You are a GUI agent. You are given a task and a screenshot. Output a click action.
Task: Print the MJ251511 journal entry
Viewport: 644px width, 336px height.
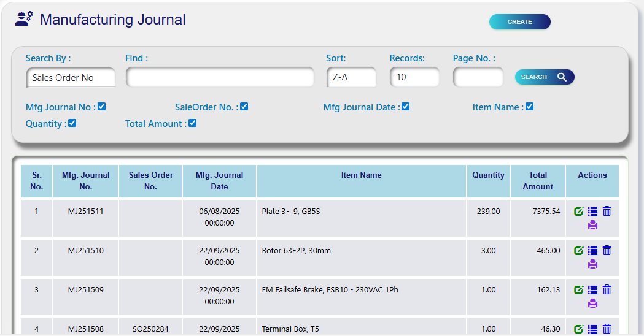click(592, 225)
